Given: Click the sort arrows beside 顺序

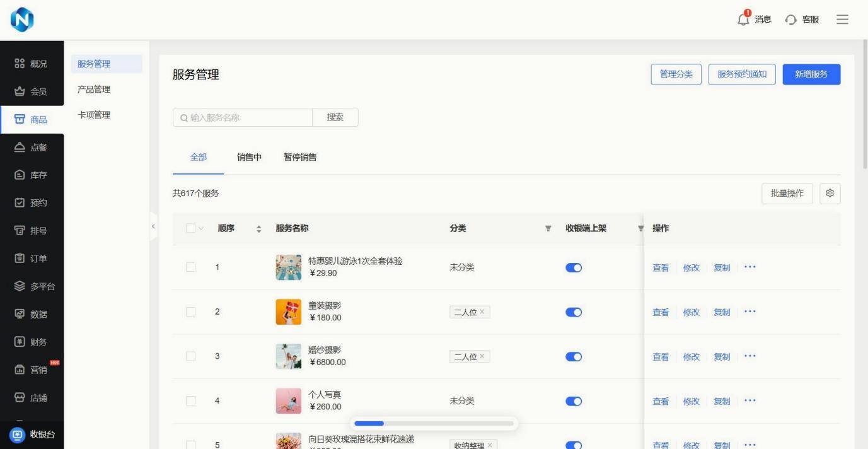Looking at the screenshot, I should tap(258, 229).
